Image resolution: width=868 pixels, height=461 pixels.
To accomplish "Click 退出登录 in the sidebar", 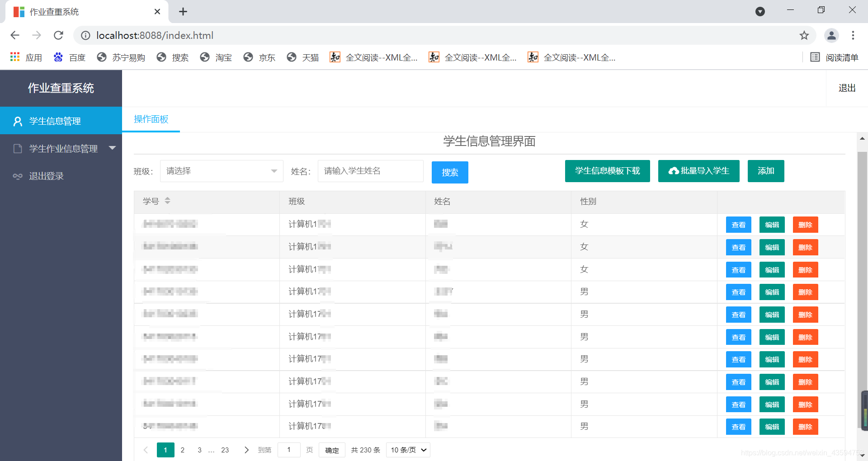I will (61, 176).
